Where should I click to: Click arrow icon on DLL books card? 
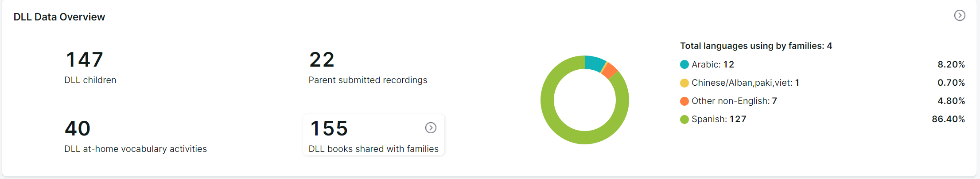pos(431,128)
